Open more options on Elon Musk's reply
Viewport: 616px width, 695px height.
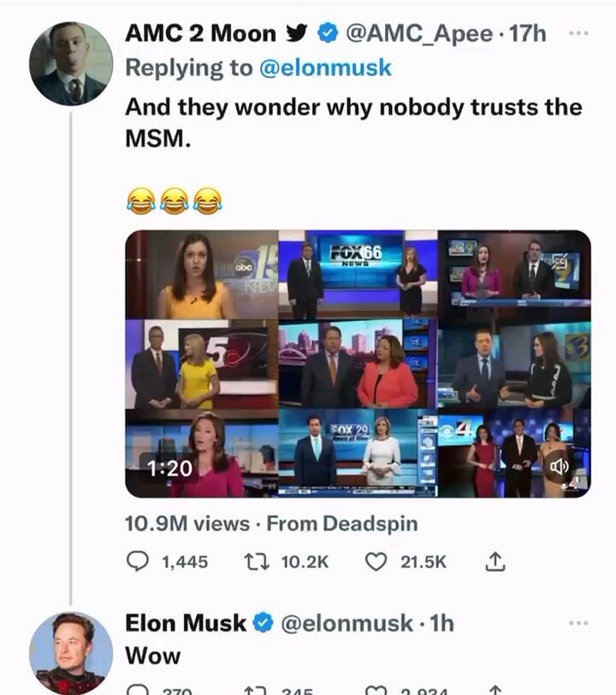tap(579, 622)
